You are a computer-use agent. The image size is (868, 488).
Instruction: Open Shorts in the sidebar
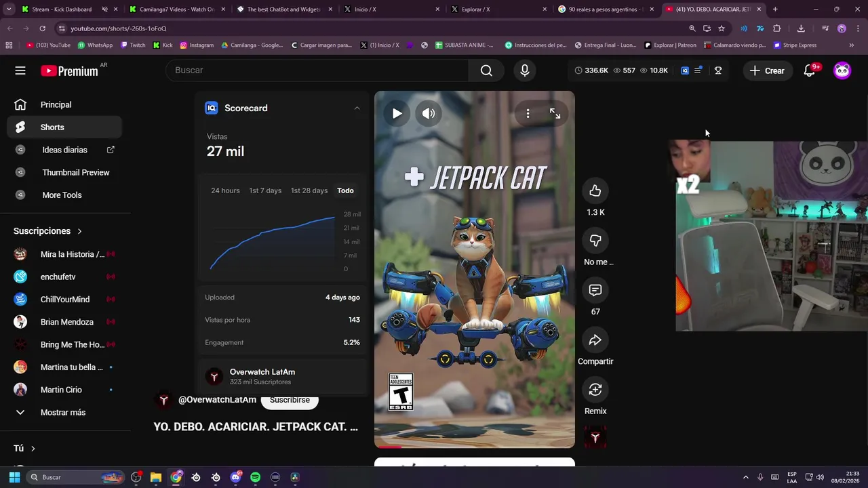coord(65,127)
